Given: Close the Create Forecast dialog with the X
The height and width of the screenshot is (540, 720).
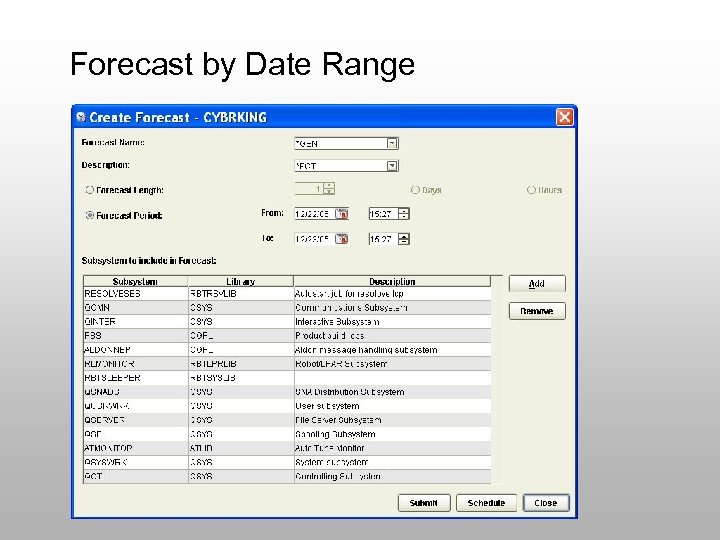Looking at the screenshot, I should (x=564, y=117).
